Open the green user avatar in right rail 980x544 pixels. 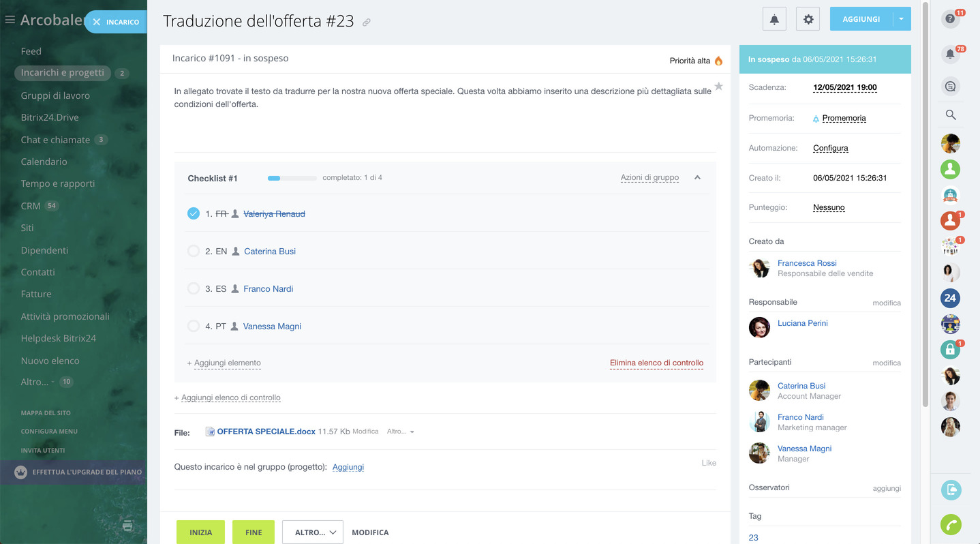(950, 168)
